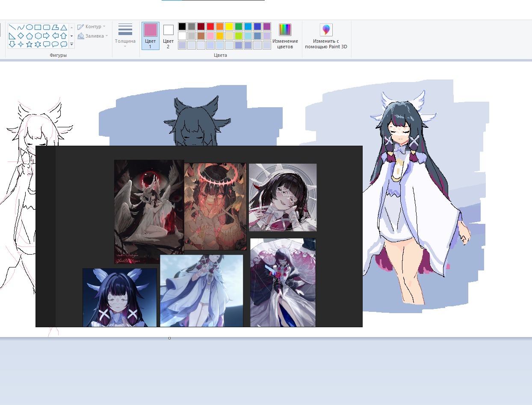Click the red halo reference artwork

[x=215, y=206]
